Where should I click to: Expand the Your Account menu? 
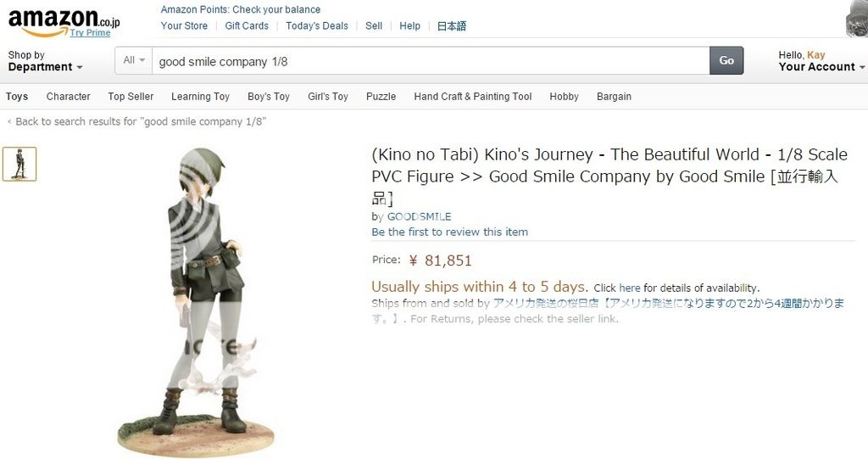pos(821,66)
